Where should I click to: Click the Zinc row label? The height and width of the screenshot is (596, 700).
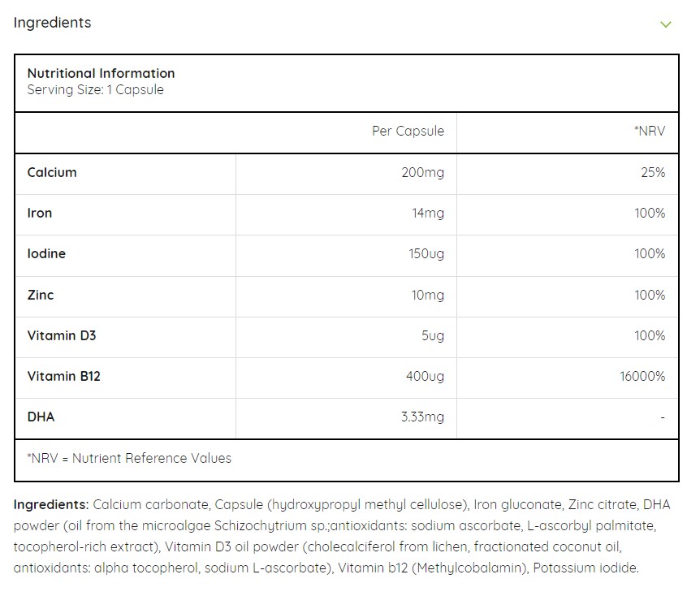41,295
